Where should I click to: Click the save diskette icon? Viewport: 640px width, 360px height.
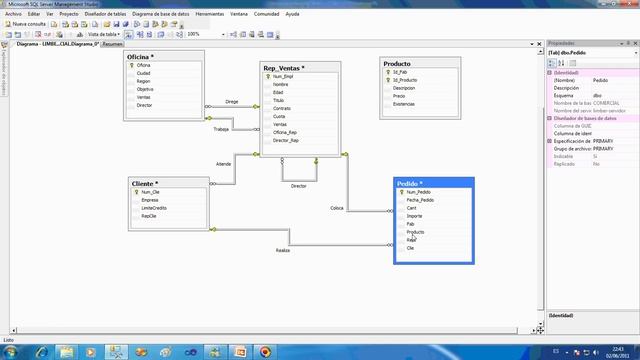click(116, 24)
